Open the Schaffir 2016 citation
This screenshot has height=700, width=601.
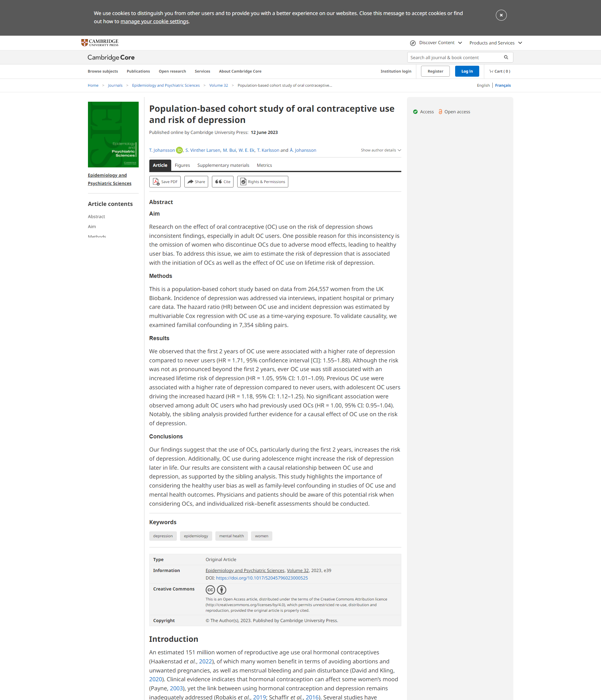[x=312, y=697]
